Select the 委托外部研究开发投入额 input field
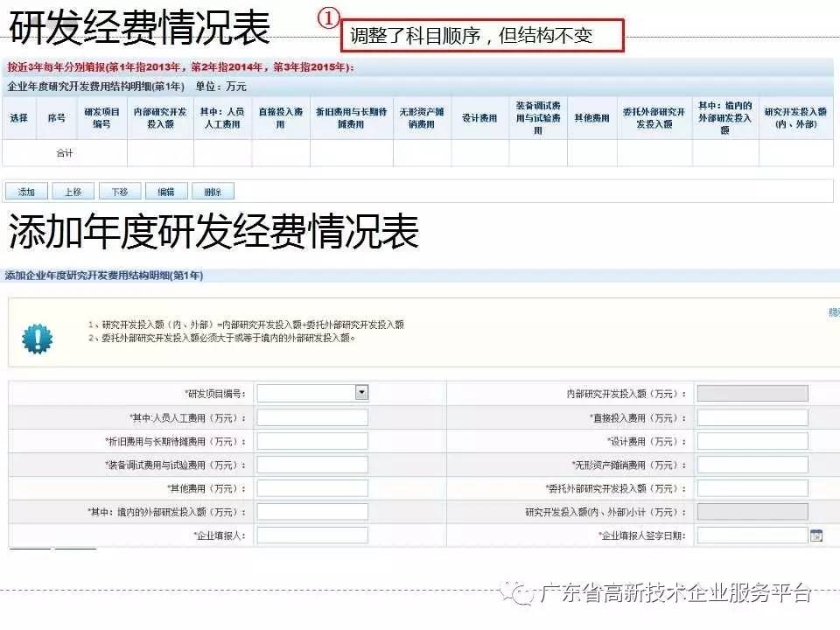The image size is (840, 630). (x=752, y=488)
